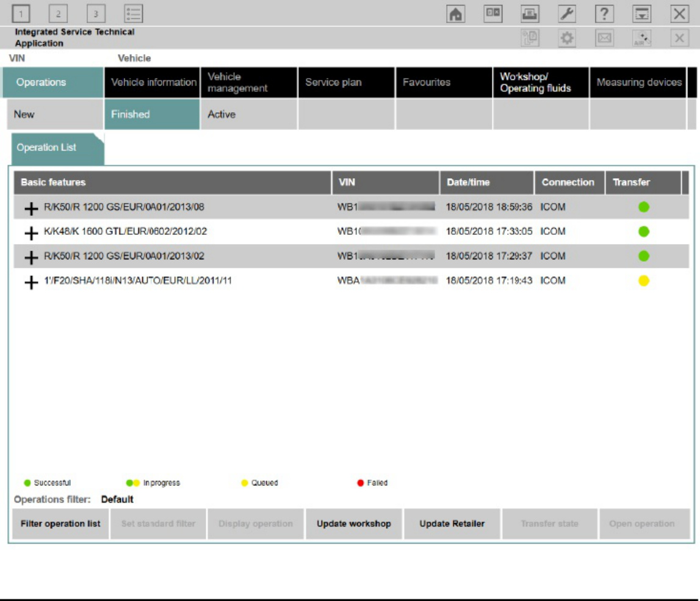
Task: Sort by Transfer column header
Action: click(x=643, y=182)
